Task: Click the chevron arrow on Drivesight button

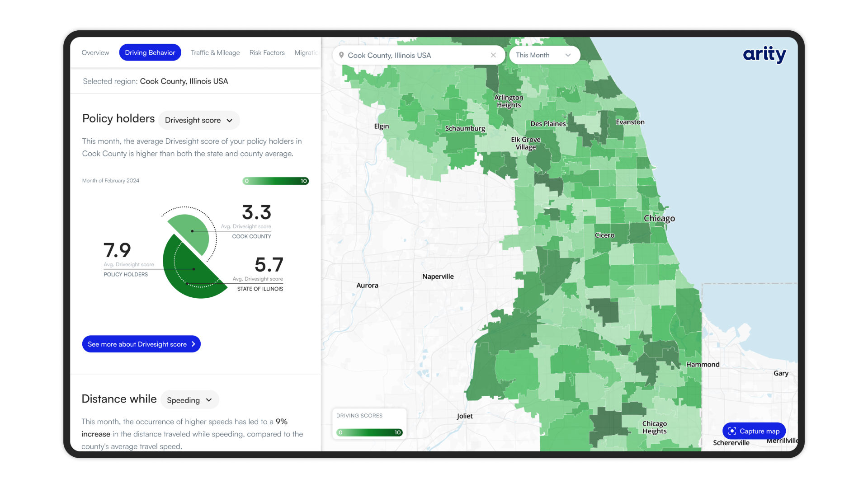Action: coord(193,344)
